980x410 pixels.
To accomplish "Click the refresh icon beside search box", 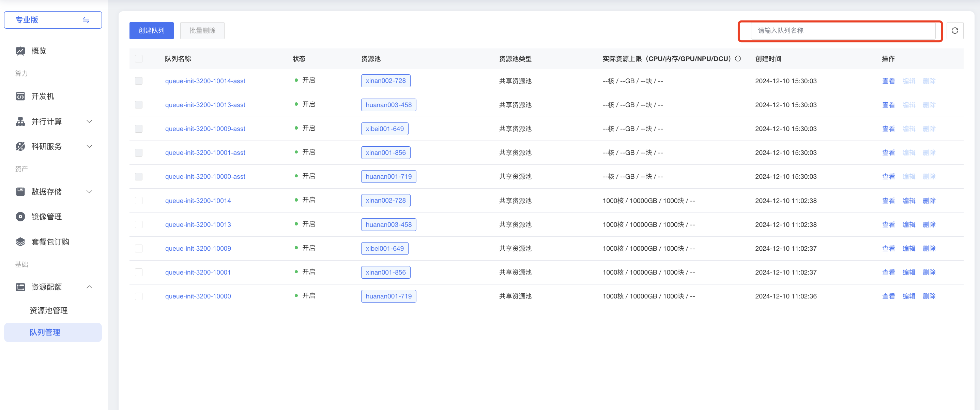I will [x=954, y=30].
